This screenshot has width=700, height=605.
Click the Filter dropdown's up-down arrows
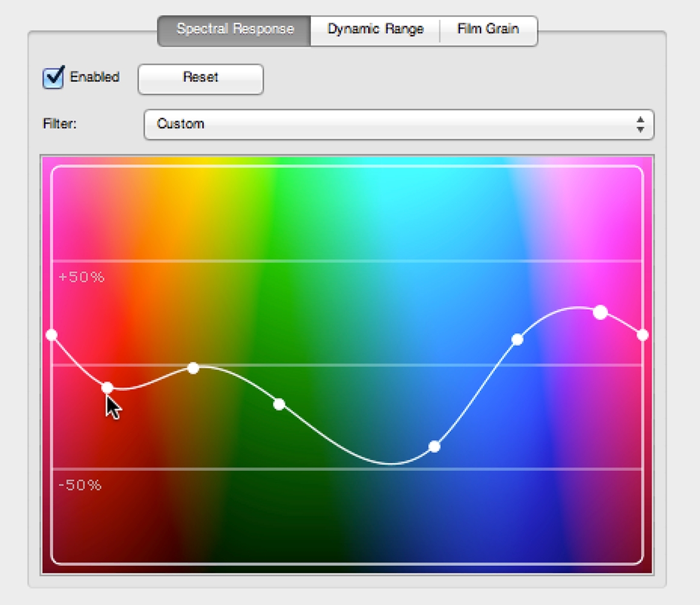[x=640, y=124]
